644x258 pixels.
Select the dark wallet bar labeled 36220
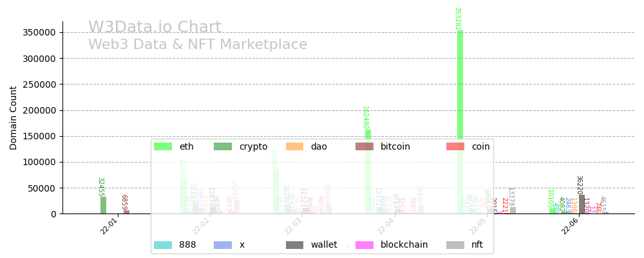pos(582,204)
